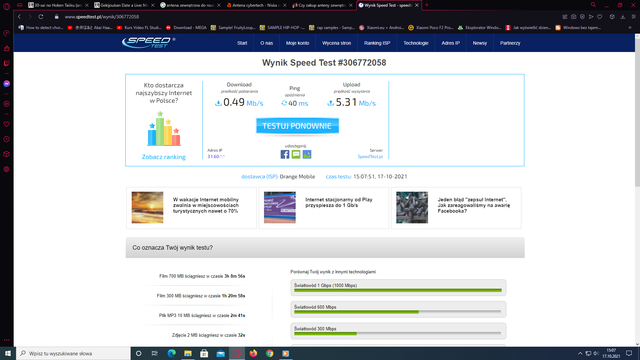Open Twitch icon in Opera sidebar
Screen dimensions: 640x360
tap(7, 63)
